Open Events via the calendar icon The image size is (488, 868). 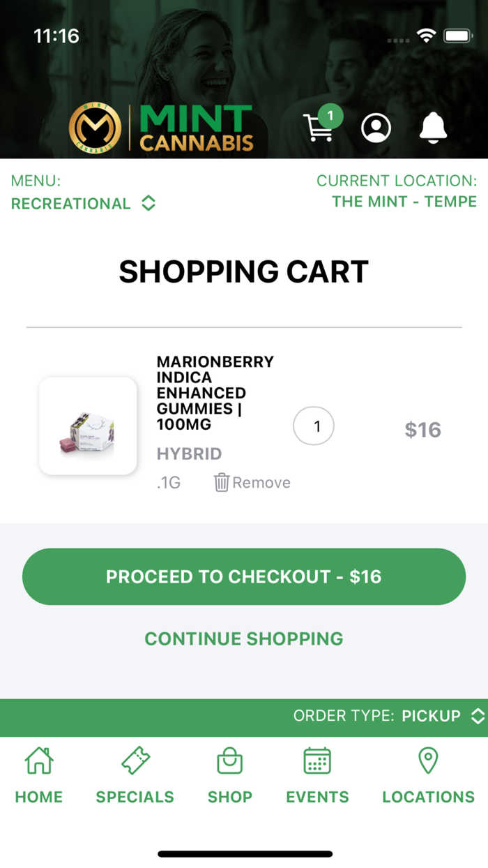317,761
